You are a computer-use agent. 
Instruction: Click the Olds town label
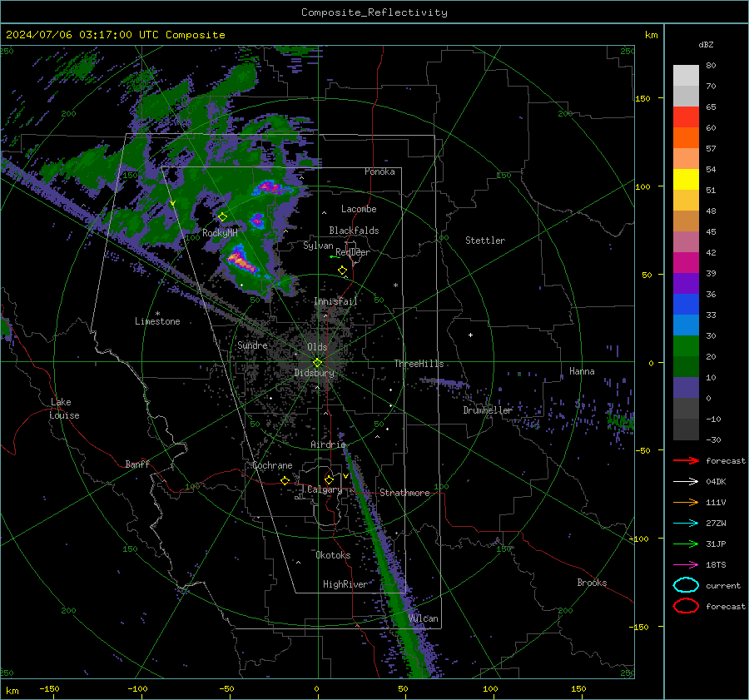coord(317,347)
